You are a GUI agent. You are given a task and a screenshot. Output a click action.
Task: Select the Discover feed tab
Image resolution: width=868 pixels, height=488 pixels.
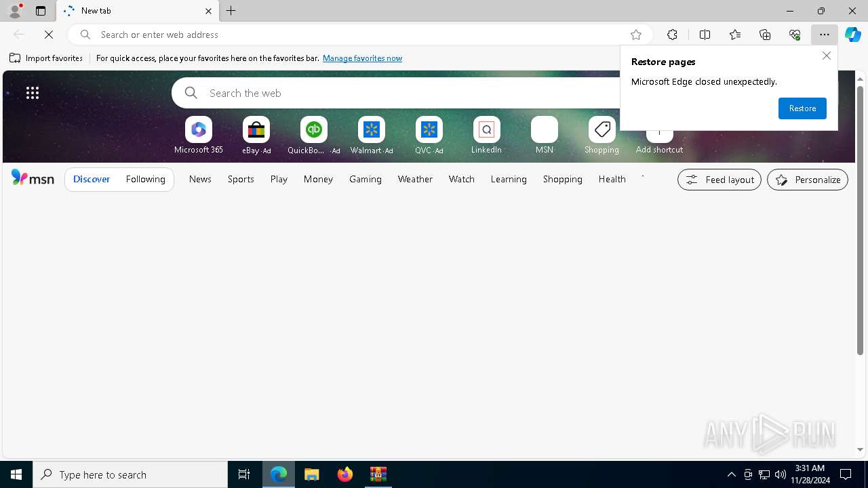point(92,179)
